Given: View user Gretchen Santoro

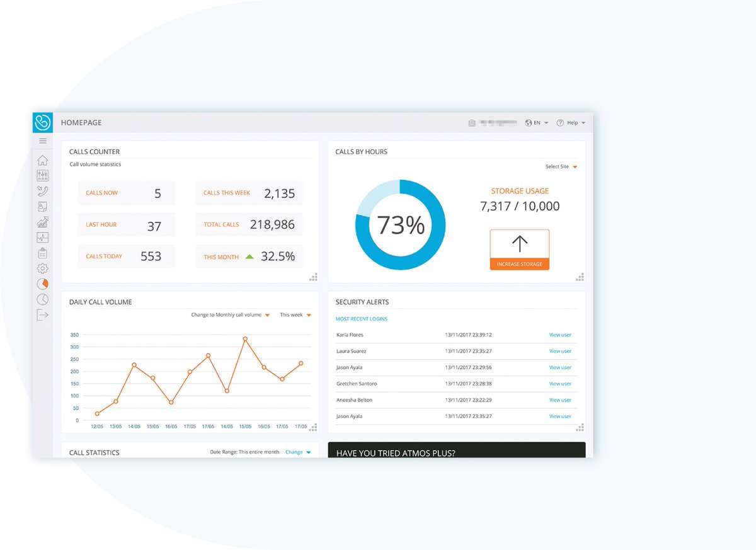Looking at the screenshot, I should (560, 384).
